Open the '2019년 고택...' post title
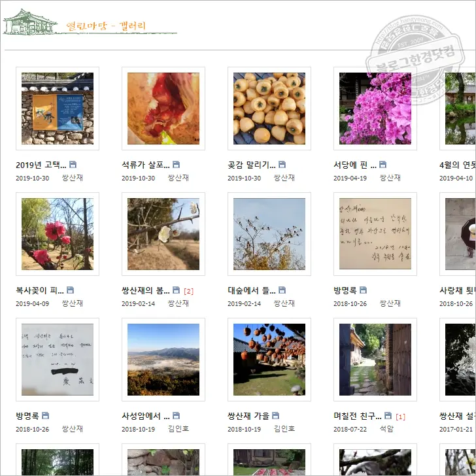 click(41, 165)
